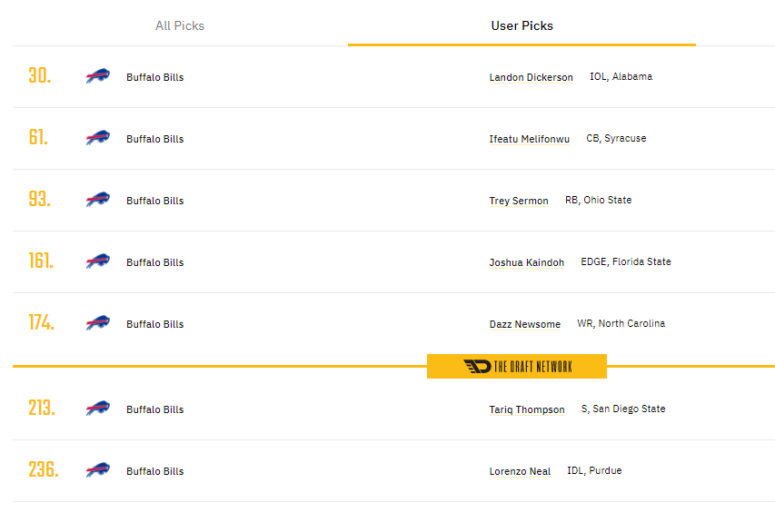
Task: Open Lorenzo Neal player link
Action: coord(520,472)
